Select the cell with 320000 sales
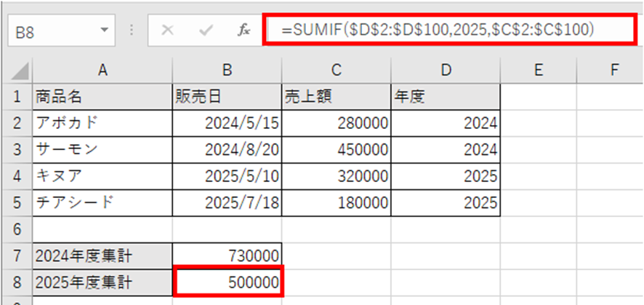The image size is (644, 305). [x=336, y=175]
